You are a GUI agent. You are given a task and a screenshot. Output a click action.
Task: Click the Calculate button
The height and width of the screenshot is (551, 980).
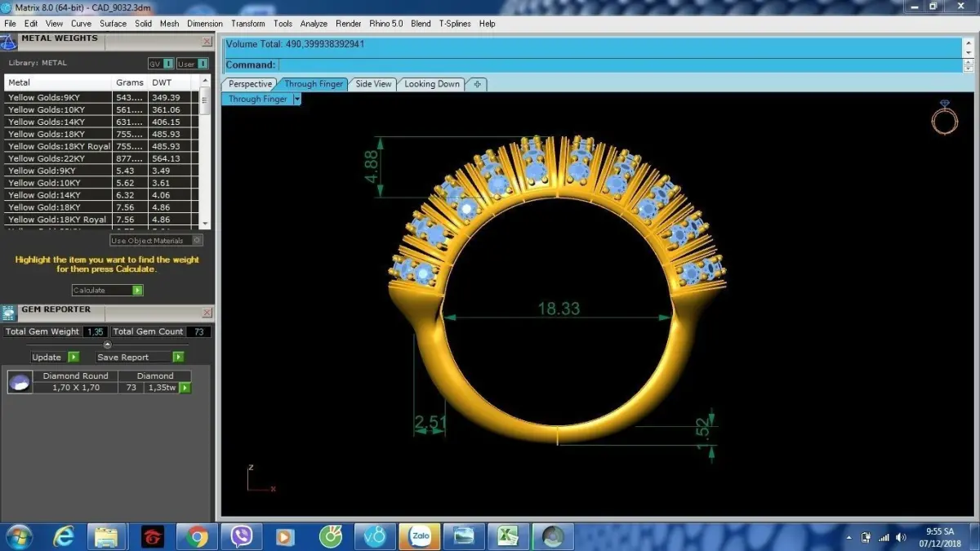(x=107, y=290)
